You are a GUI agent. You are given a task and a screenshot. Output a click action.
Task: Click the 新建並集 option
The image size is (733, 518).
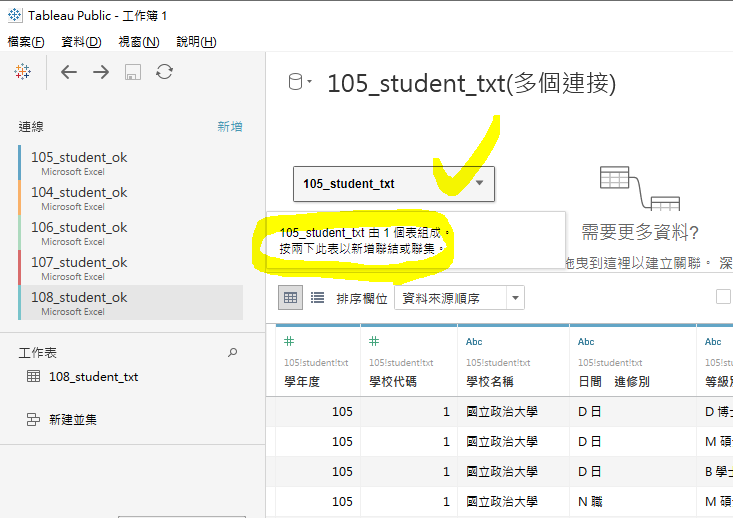click(x=73, y=420)
